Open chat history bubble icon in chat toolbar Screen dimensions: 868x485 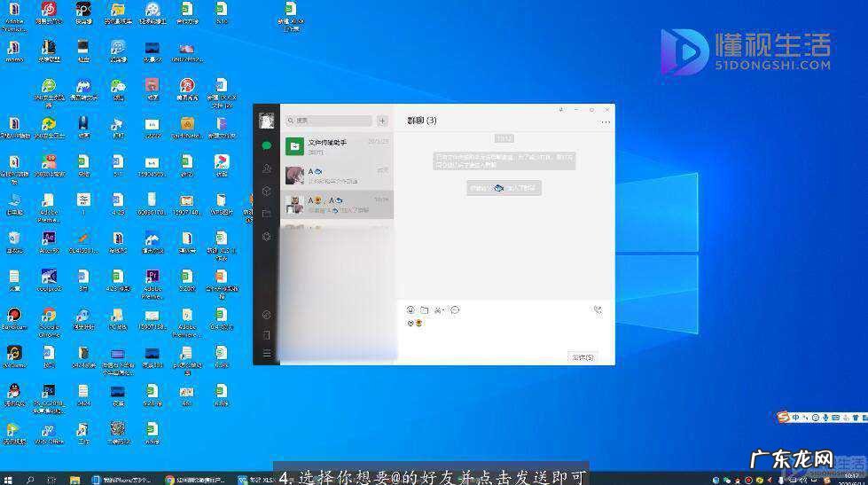(455, 310)
